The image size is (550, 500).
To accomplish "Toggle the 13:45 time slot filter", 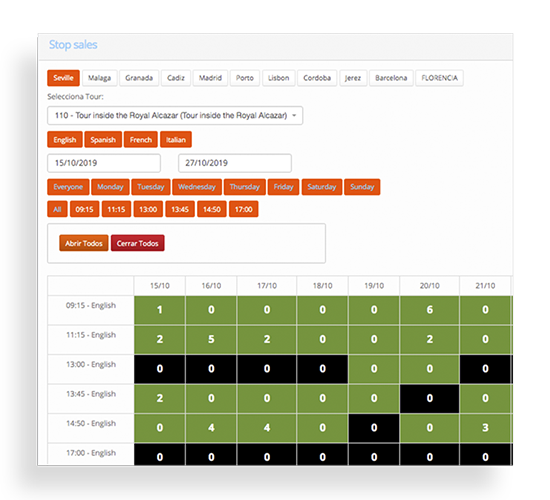I will coord(180,209).
